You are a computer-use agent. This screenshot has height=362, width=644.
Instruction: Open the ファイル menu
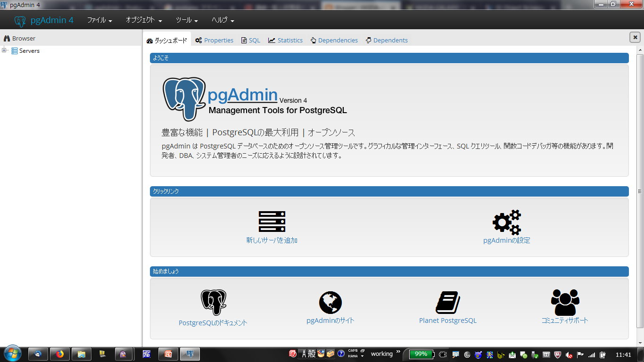click(99, 20)
